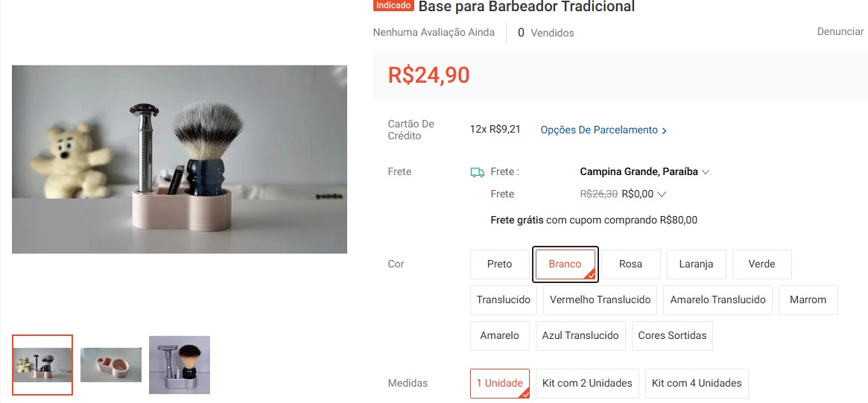Choose Kit com 2 Unidades
Screen dimensions: 868x403
tap(587, 384)
